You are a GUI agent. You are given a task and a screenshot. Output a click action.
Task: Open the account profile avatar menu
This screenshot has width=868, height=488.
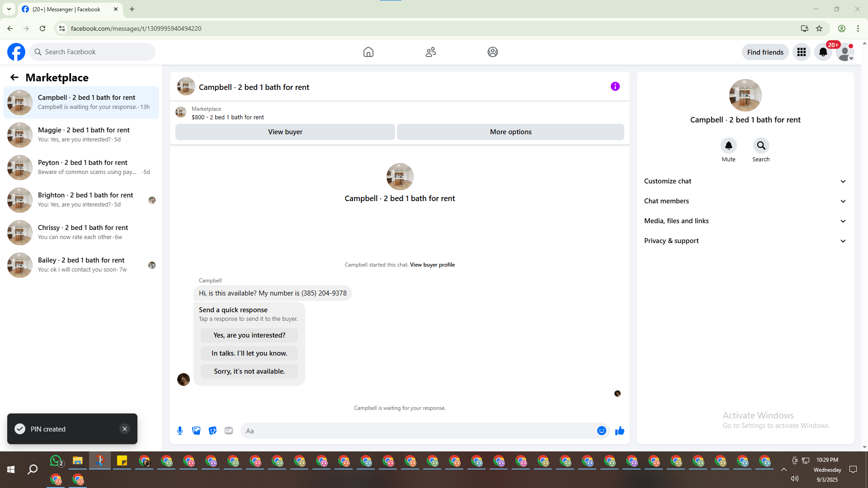[x=845, y=52]
